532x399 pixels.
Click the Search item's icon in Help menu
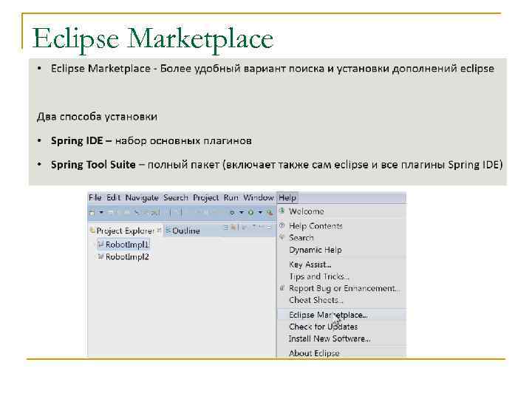[x=282, y=237]
